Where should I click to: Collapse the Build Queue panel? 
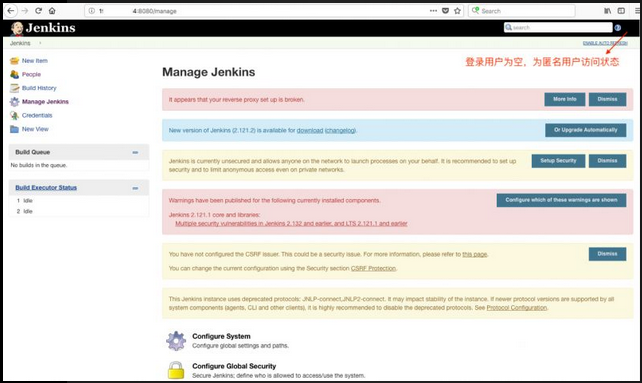click(135, 152)
